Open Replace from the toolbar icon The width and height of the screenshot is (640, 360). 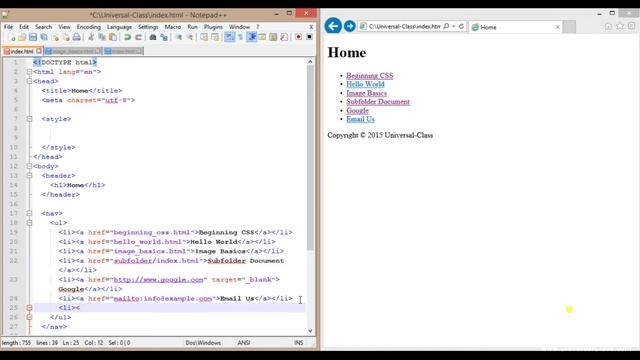click(164, 37)
